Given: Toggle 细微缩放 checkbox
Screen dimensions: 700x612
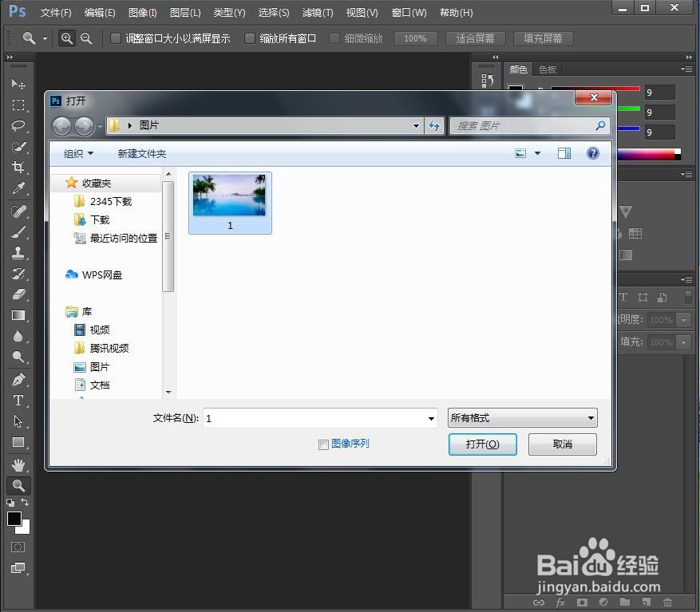Looking at the screenshot, I should click(334, 38).
